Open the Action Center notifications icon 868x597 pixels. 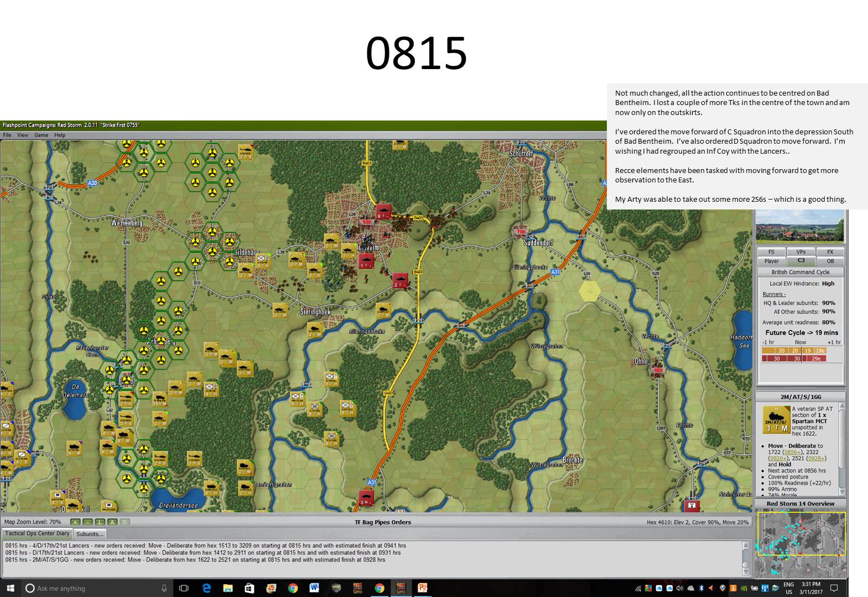pyautogui.click(x=834, y=588)
